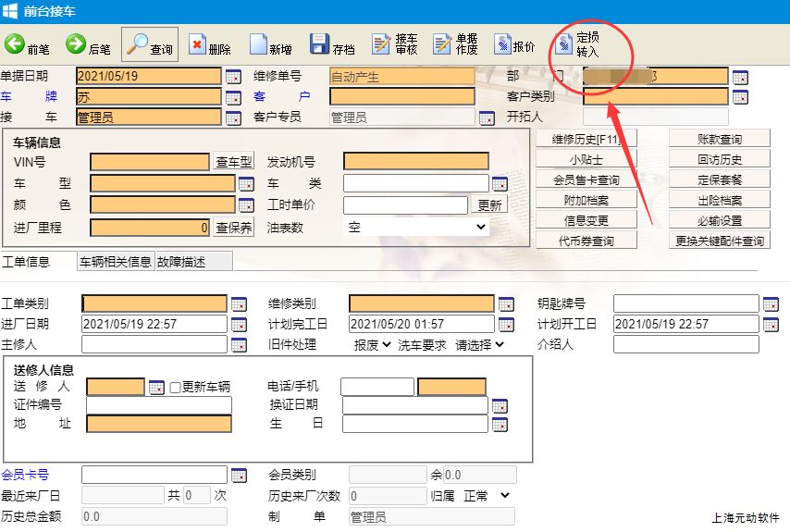Click the 维修历史[F11] button
This screenshot has height=532, width=790.
pos(586,140)
